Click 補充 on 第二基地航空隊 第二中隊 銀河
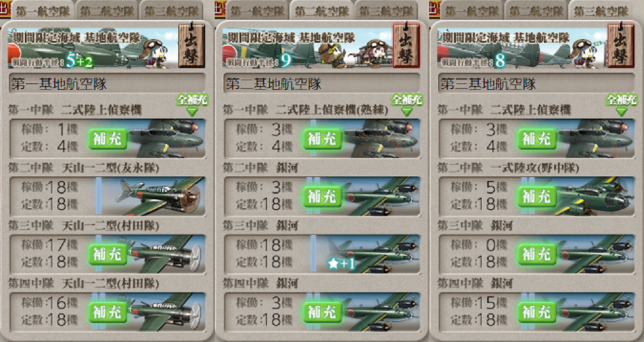 (x=322, y=197)
